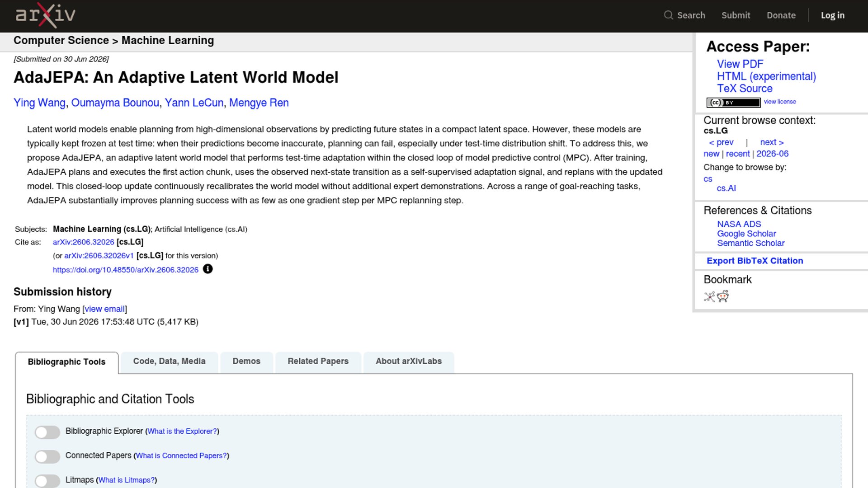Select the Bibliographic Tools tab
This screenshot has width=868, height=488.
[66, 362]
